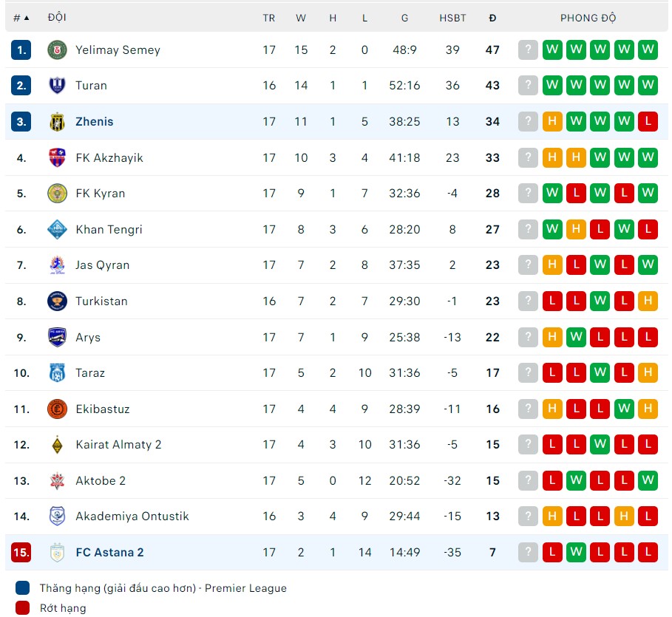Click Zhenis club badge icon

[x=57, y=121]
